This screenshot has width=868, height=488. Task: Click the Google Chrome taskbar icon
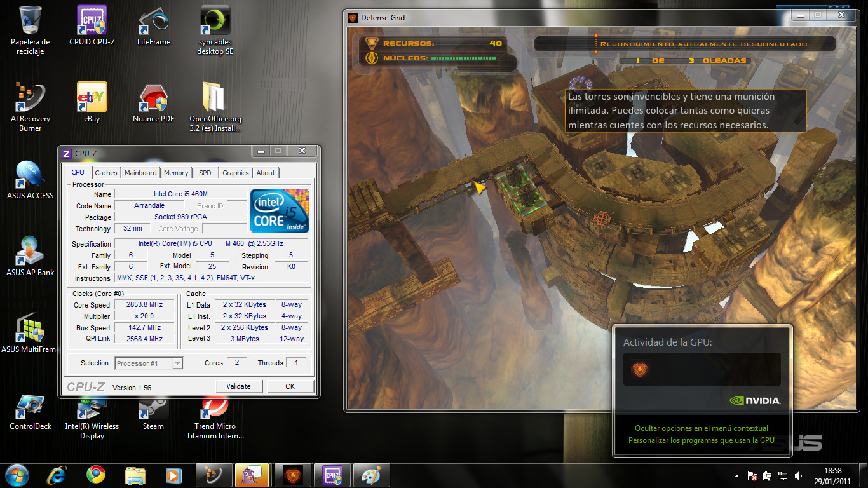pyautogui.click(x=96, y=475)
